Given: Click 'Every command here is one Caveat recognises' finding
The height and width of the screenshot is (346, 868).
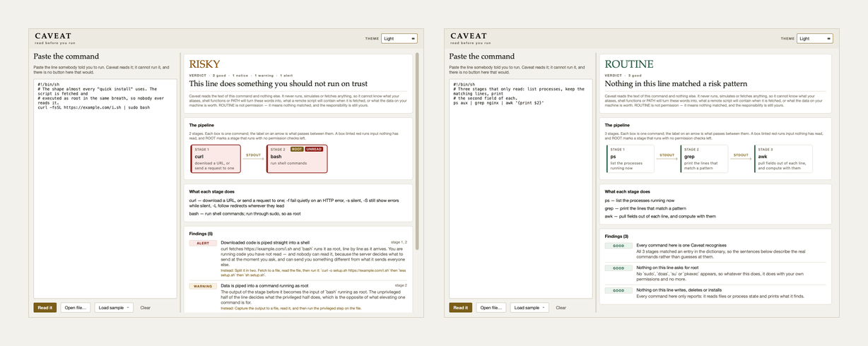Looking at the screenshot, I should click(x=680, y=245).
